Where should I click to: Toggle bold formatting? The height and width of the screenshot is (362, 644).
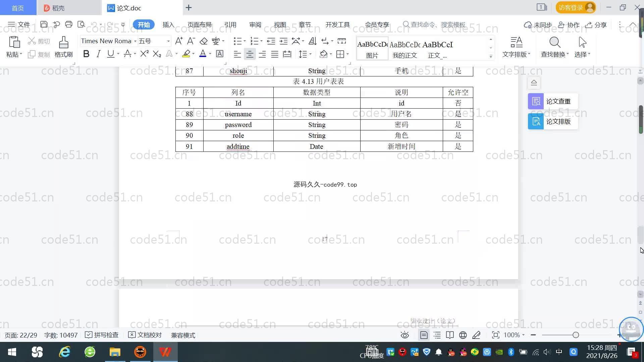pyautogui.click(x=86, y=54)
